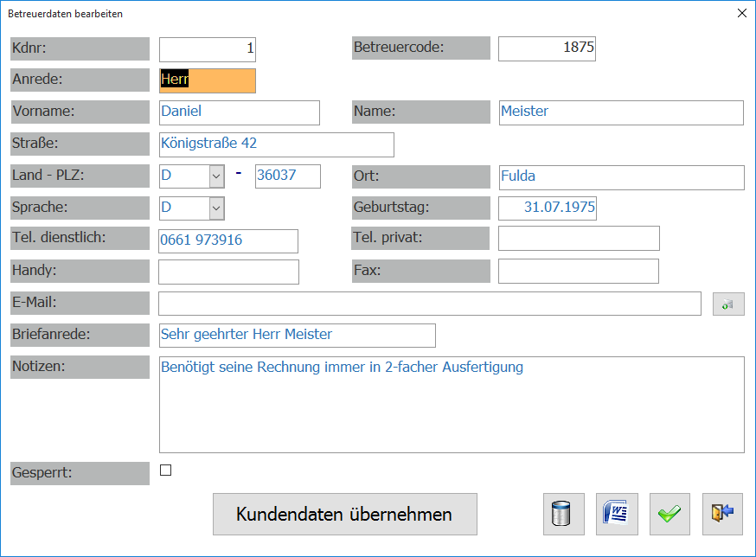Viewport: 756px width, 557px height.
Task: Edit the Straße field Königstraße 42
Action: tap(277, 144)
